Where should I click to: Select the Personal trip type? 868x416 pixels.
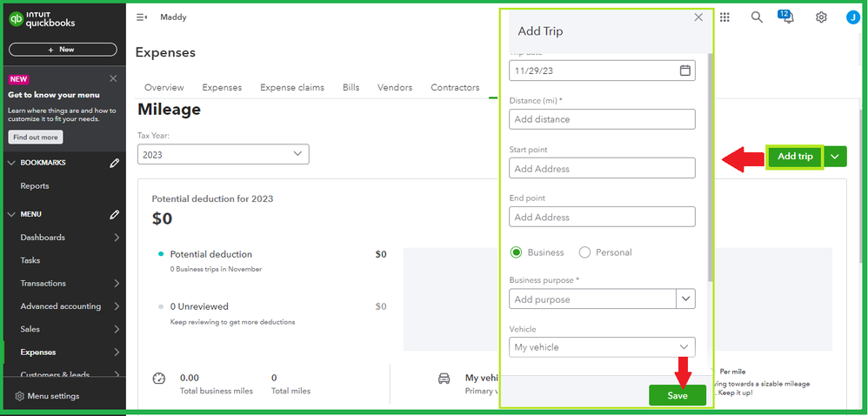584,252
